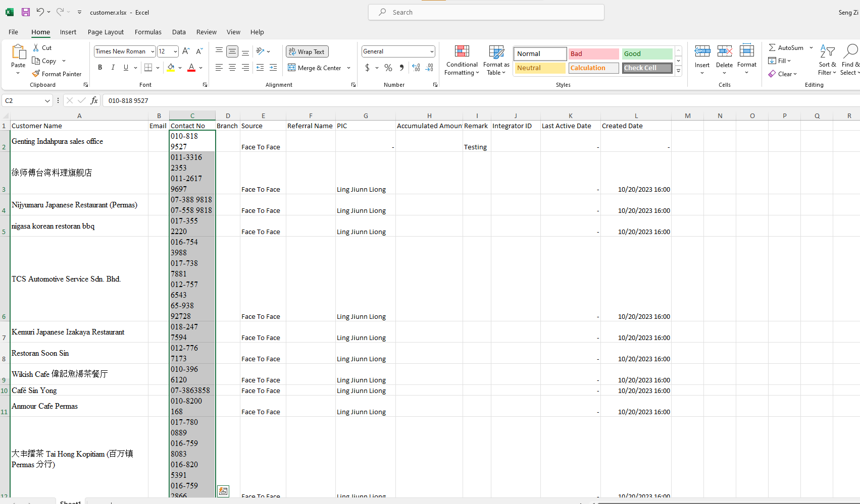
Task: Switch to the Insert tab
Action: click(68, 32)
